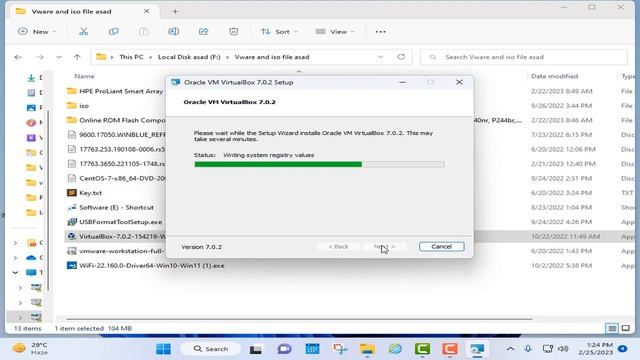Click the taskbar Search box
640x360 pixels.
(x=211, y=349)
